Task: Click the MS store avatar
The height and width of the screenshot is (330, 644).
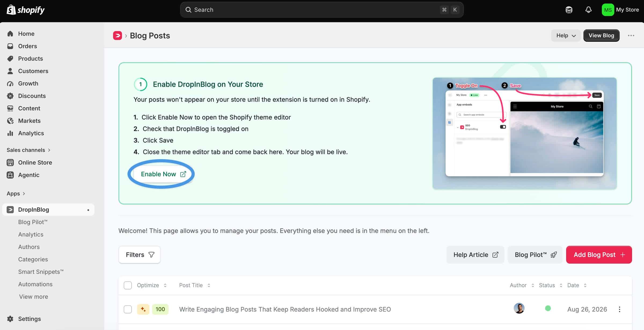Action: (608, 10)
